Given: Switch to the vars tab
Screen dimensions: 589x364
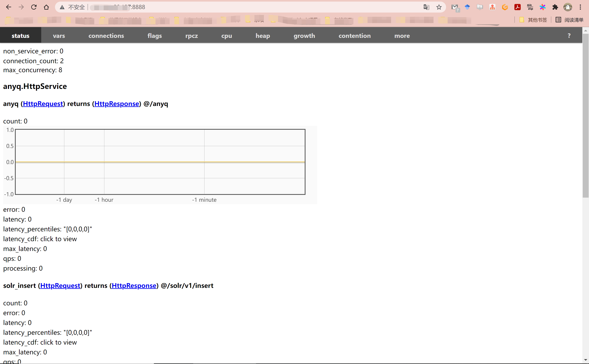Looking at the screenshot, I should (59, 36).
